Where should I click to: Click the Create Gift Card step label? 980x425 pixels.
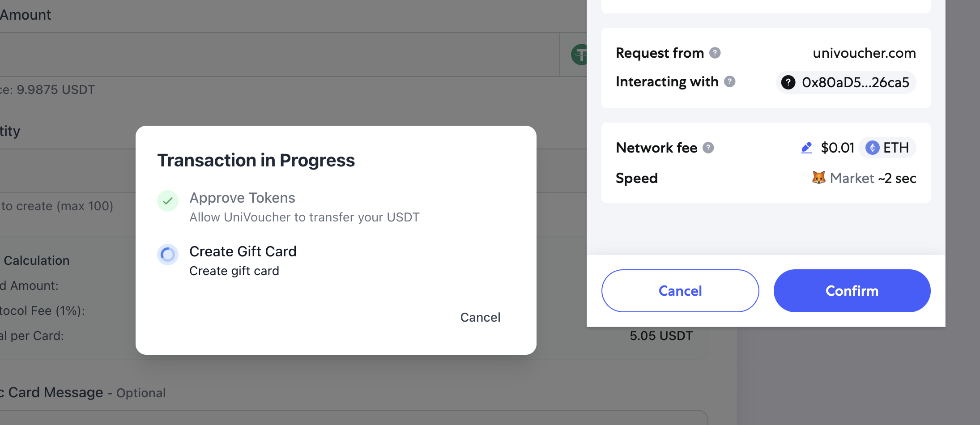tap(243, 251)
